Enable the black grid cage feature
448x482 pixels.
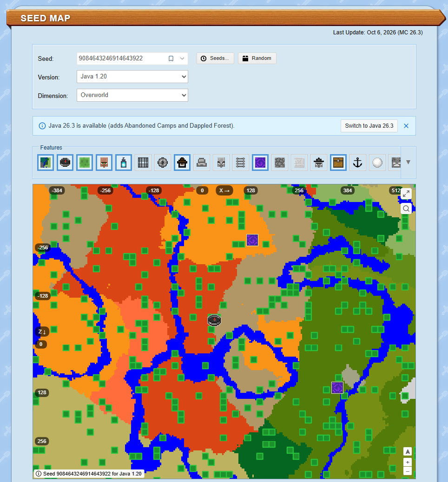click(x=143, y=163)
